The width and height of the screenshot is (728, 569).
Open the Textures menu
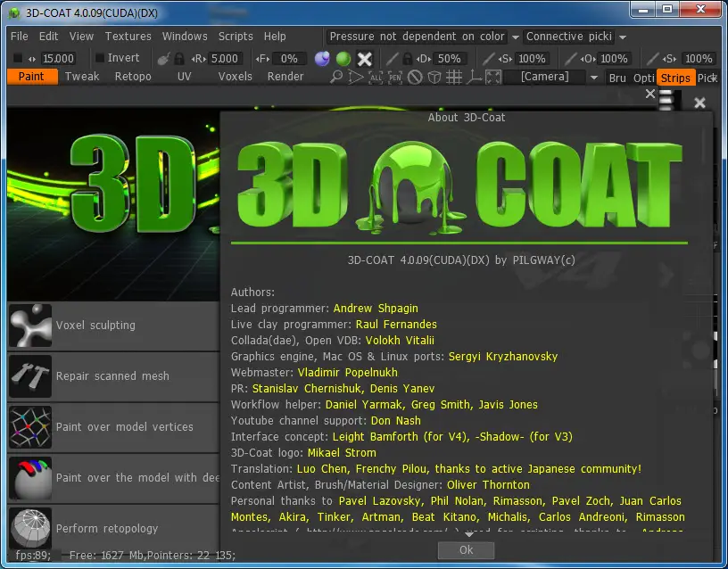click(x=128, y=37)
